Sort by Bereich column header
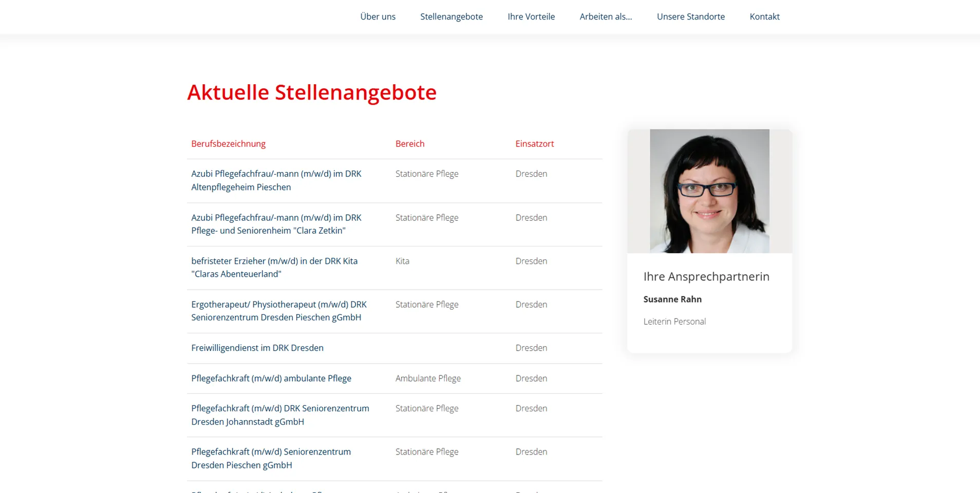The width and height of the screenshot is (980, 493). (x=409, y=144)
